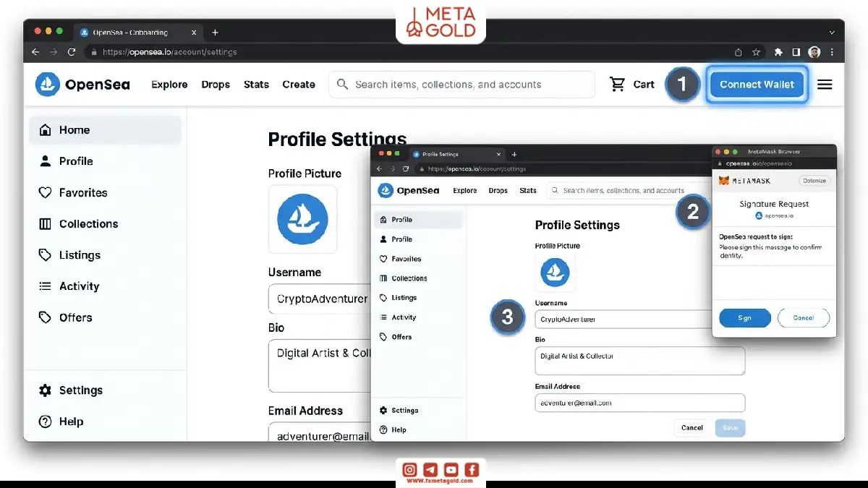Click the profile picture in the small window
The width and height of the screenshot is (868, 488).
(x=556, y=273)
